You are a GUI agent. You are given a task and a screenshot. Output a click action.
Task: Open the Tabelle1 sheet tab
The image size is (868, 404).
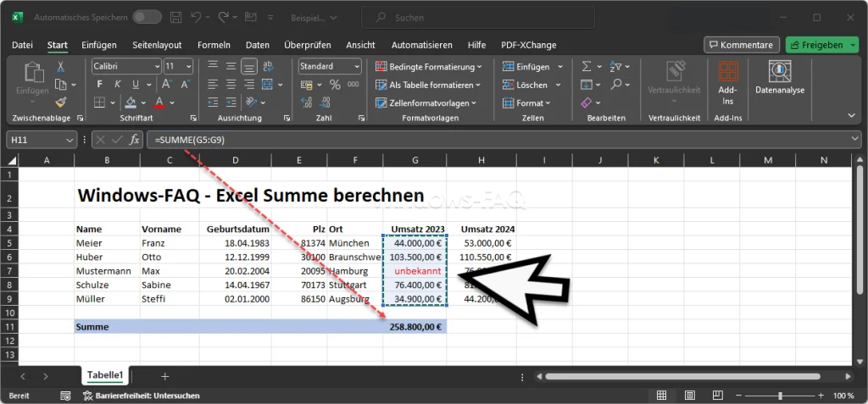pos(105,376)
